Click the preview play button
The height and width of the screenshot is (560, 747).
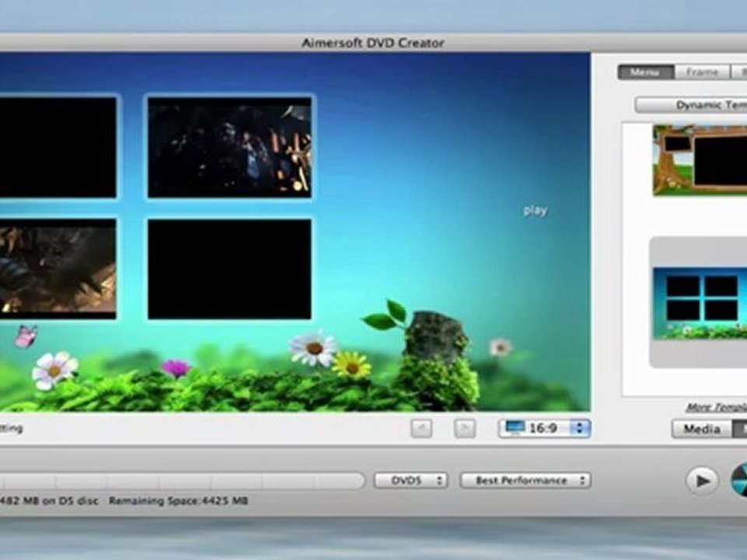[x=702, y=481]
